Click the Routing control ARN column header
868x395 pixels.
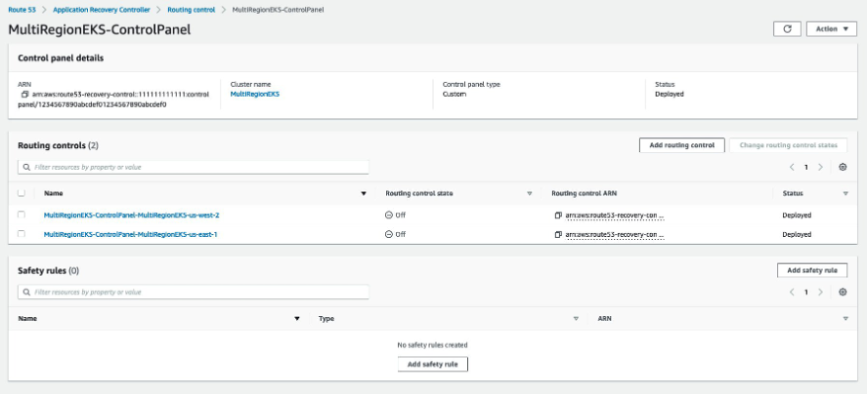click(x=584, y=194)
